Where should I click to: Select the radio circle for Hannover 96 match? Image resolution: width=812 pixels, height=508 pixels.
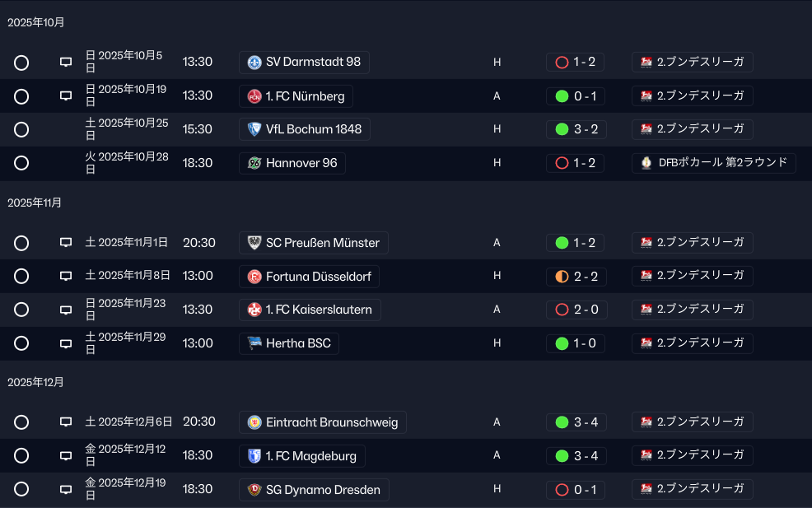click(x=21, y=163)
